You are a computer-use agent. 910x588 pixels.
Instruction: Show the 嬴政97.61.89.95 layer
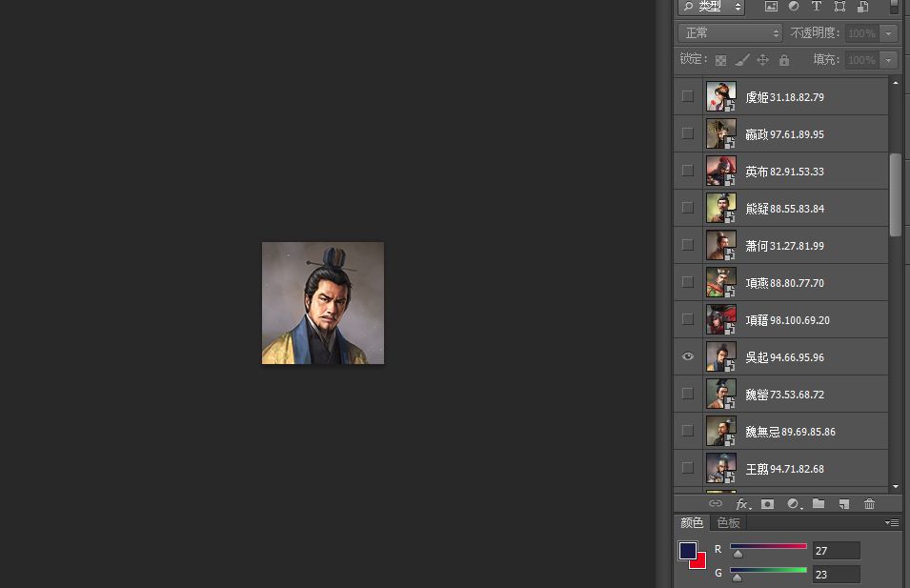(x=688, y=133)
